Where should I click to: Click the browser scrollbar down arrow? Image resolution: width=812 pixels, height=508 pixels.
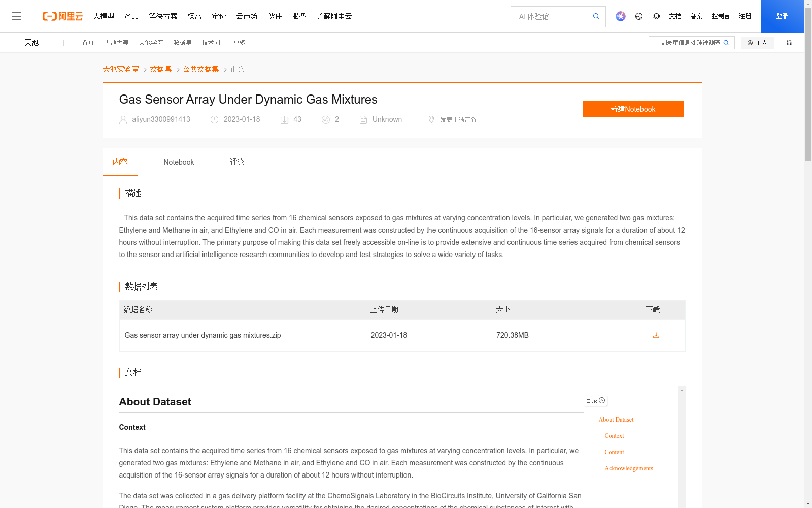(x=808, y=504)
